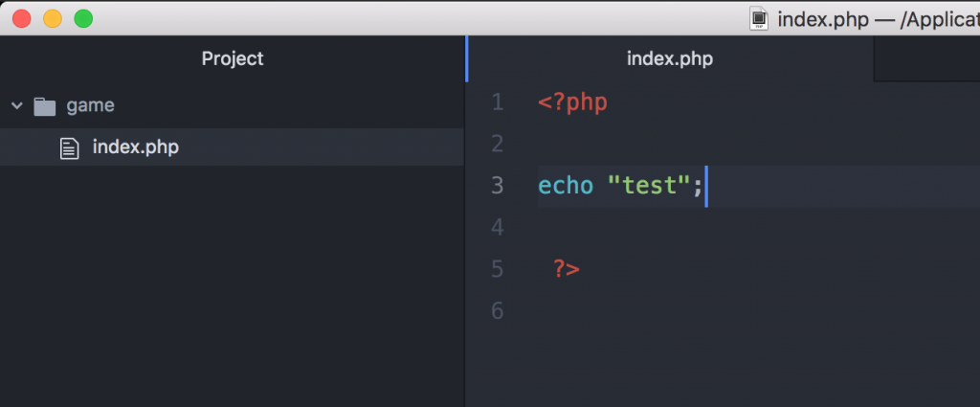The image size is (980, 407).
Task: Click the Project panel header
Action: (x=233, y=58)
